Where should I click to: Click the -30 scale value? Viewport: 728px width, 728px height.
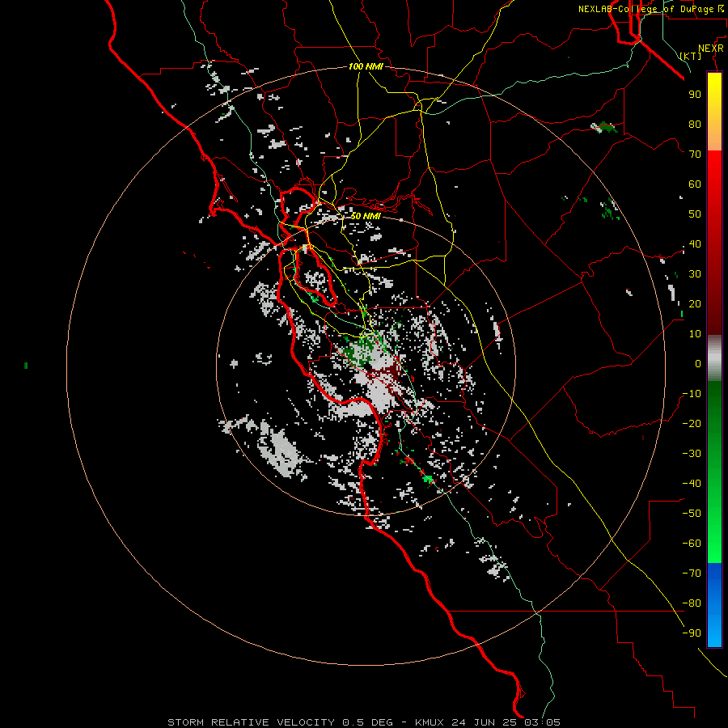[x=692, y=454]
